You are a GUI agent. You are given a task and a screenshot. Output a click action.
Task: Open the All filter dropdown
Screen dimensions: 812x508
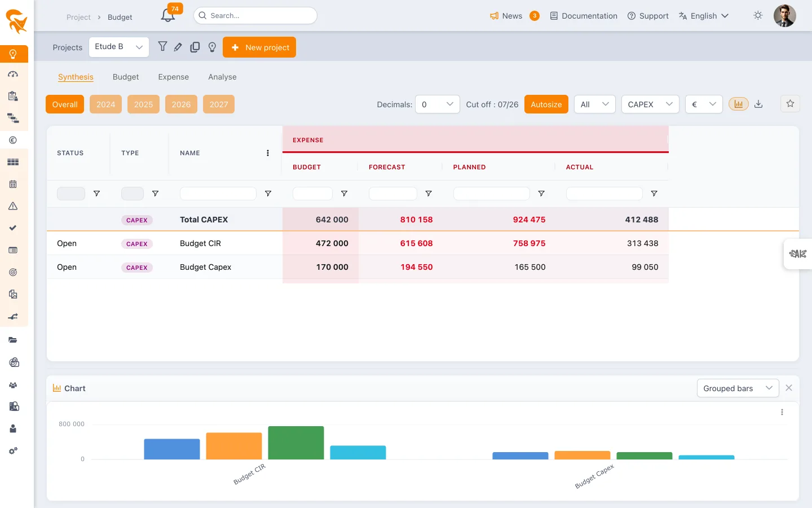(x=594, y=104)
